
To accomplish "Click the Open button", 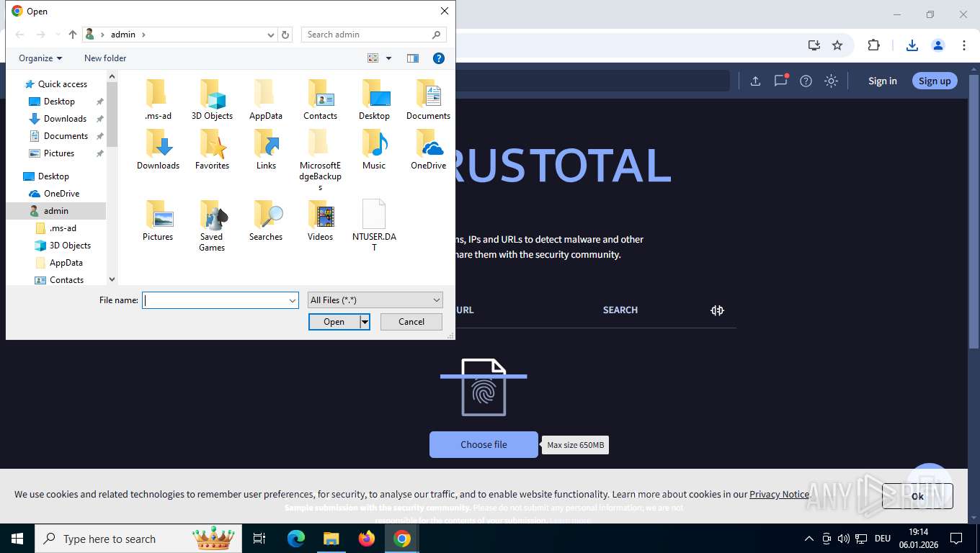I will [334, 322].
